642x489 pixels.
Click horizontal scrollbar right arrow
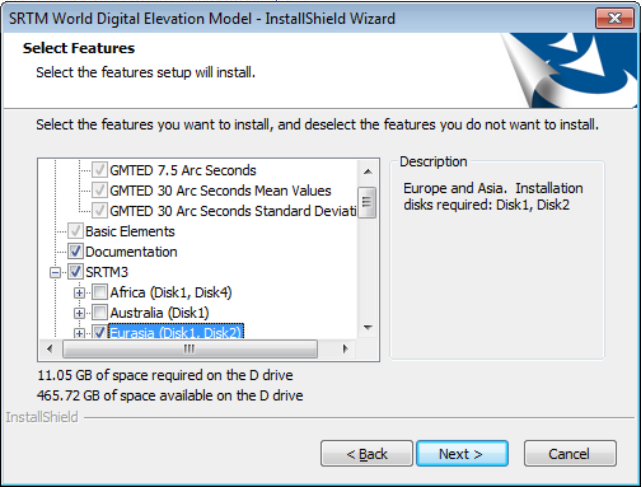coord(346,349)
